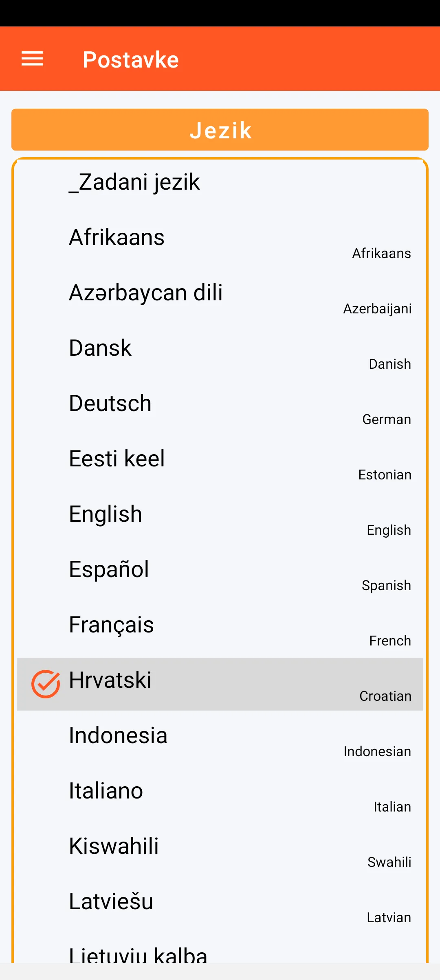Click the Hrvatski selected checkmark icon
The width and height of the screenshot is (440, 980).
click(46, 684)
